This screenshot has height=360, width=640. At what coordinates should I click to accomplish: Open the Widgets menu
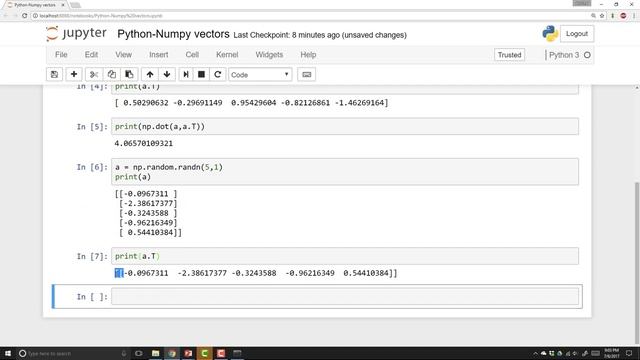(269, 55)
